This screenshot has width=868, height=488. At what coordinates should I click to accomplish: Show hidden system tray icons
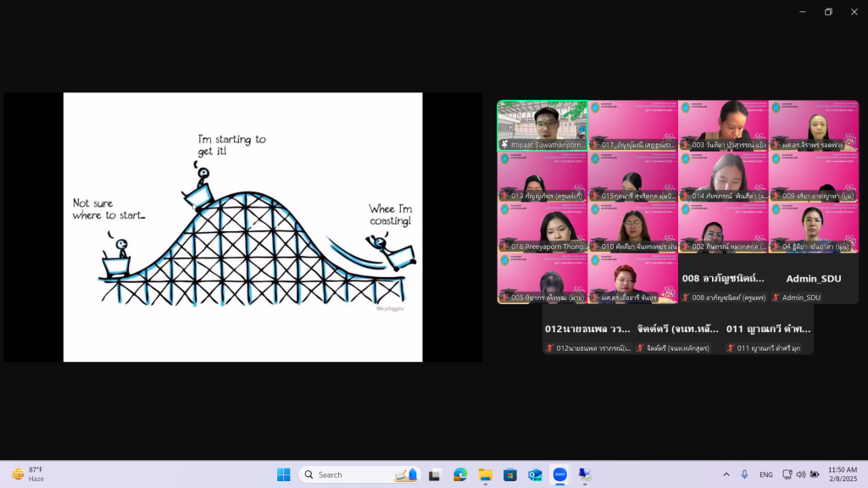(x=726, y=474)
